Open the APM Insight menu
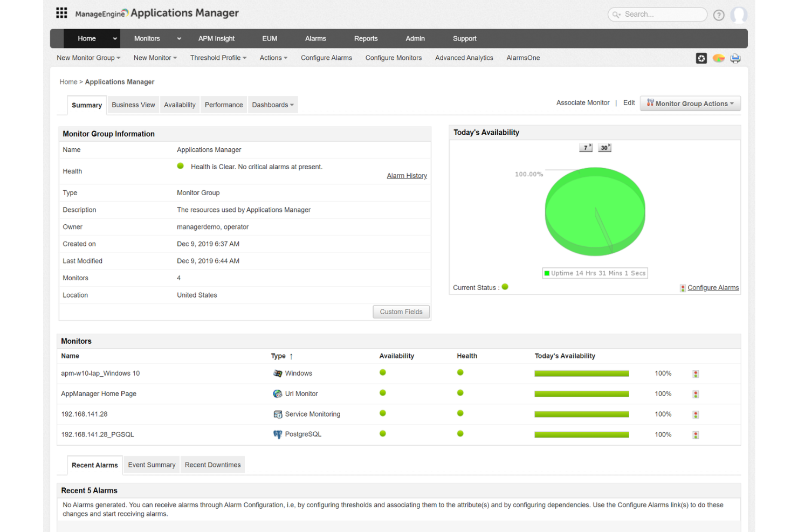The width and height of the screenshot is (798, 532). 216,38
